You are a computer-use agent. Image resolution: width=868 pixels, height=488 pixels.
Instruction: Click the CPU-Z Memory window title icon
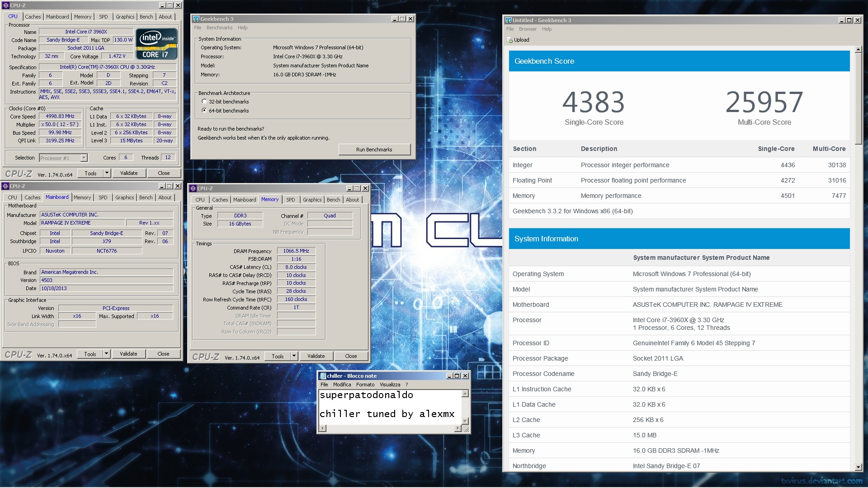tap(193, 188)
